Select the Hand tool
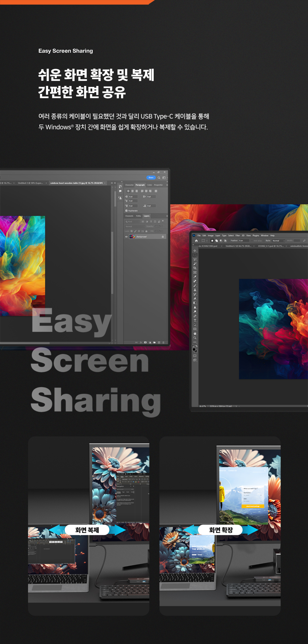Viewport: 308px width, 644px height. [x=195, y=333]
